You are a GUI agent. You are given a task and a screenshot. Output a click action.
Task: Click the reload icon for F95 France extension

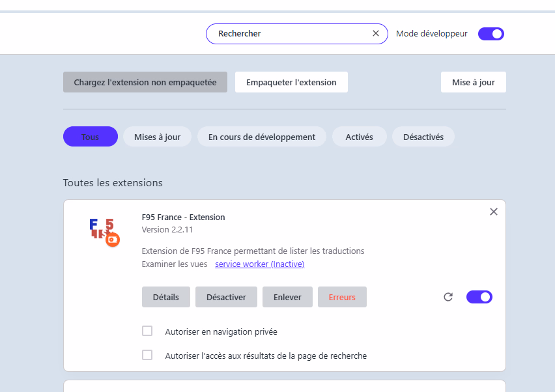coord(448,297)
